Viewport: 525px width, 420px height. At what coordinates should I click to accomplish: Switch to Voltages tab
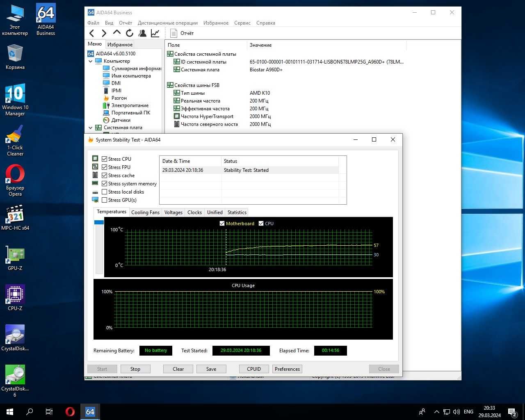[173, 212]
